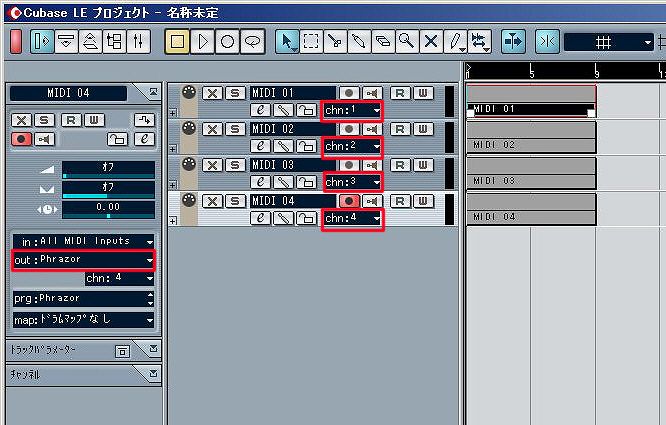Select the Range Selection tool
This screenshot has width=666, height=425.
coord(311,42)
